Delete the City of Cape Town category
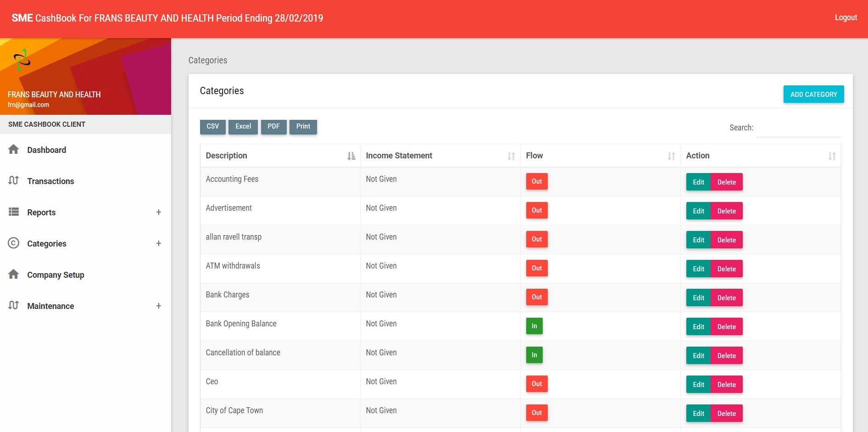Screen dimensions: 868x432 click(727, 413)
